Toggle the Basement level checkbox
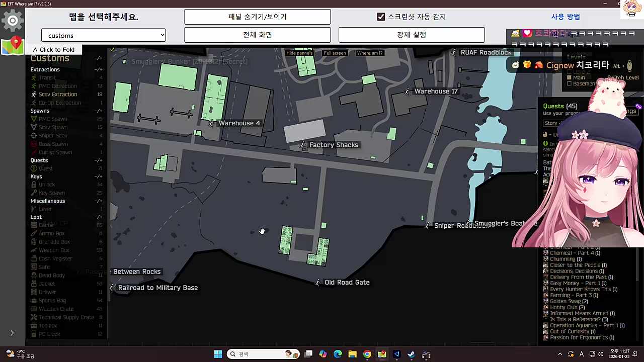The image size is (644, 362). (x=569, y=84)
